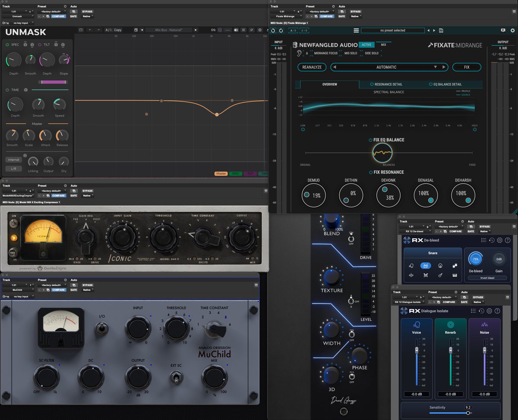The height and width of the screenshot is (420, 518).
Task: Switch to the RESONANCE DETAIL tab in Fixate
Action: (386, 85)
